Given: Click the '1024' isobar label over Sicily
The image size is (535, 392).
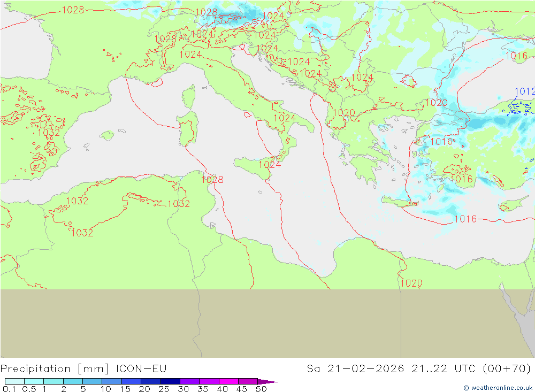Looking at the screenshot, I should point(270,165).
